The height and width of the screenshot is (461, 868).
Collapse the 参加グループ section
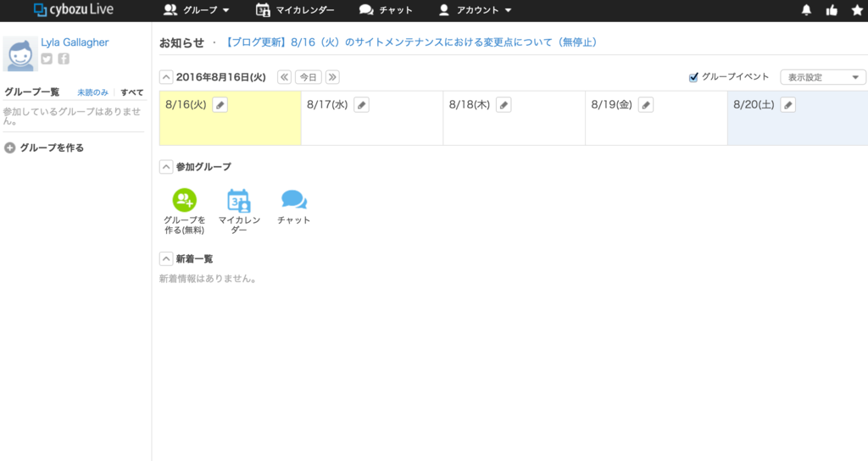[166, 167]
